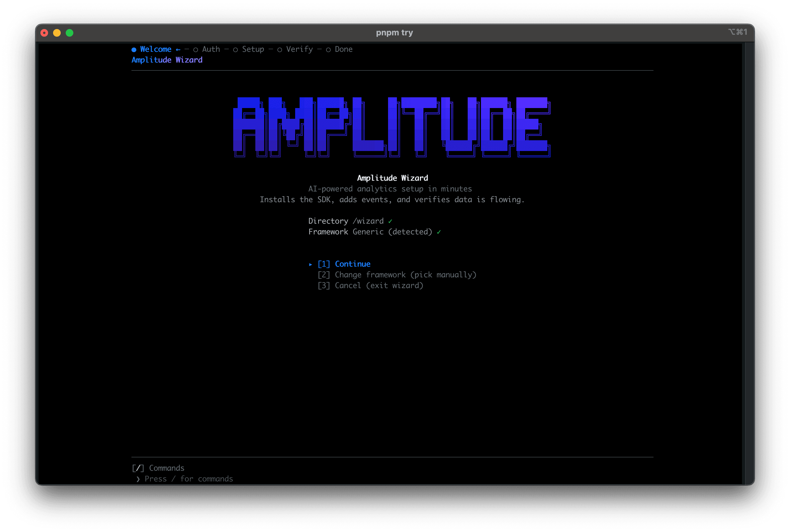Click the Auth step indicator
Viewport: 790px width, 532px height.
207,49
